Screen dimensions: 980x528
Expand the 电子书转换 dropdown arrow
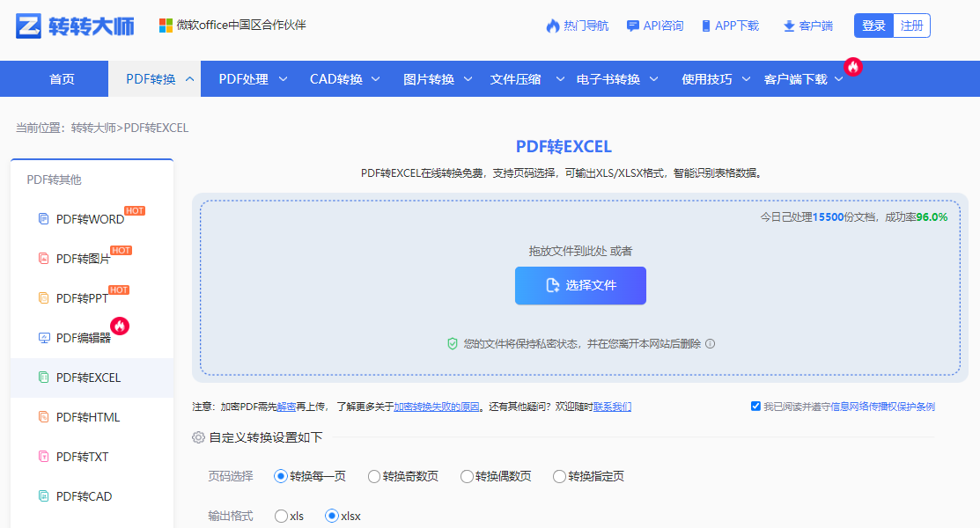coord(653,79)
